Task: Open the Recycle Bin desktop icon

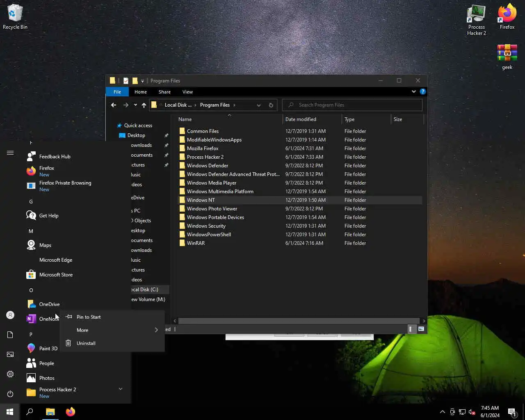Action: pyautogui.click(x=15, y=17)
